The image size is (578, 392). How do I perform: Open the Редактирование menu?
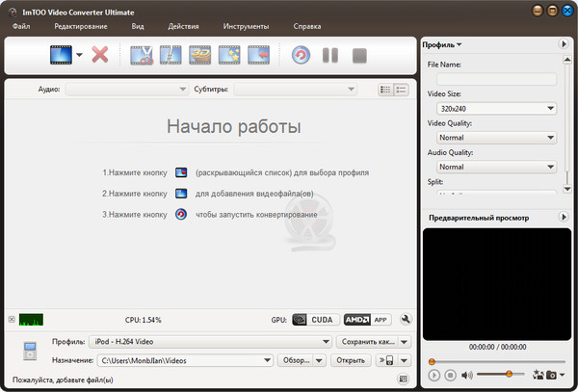(x=81, y=27)
